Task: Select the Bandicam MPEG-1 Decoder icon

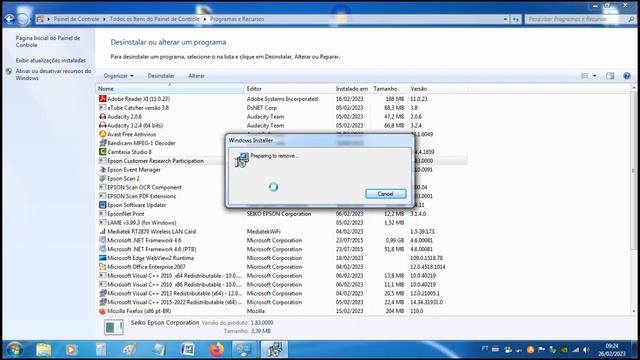Action: click(x=102, y=143)
